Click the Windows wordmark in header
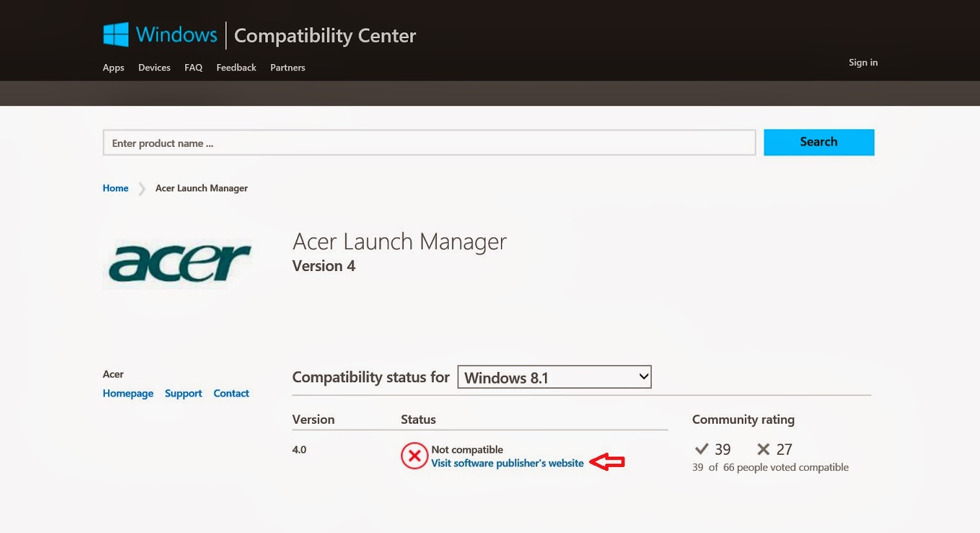 177,34
